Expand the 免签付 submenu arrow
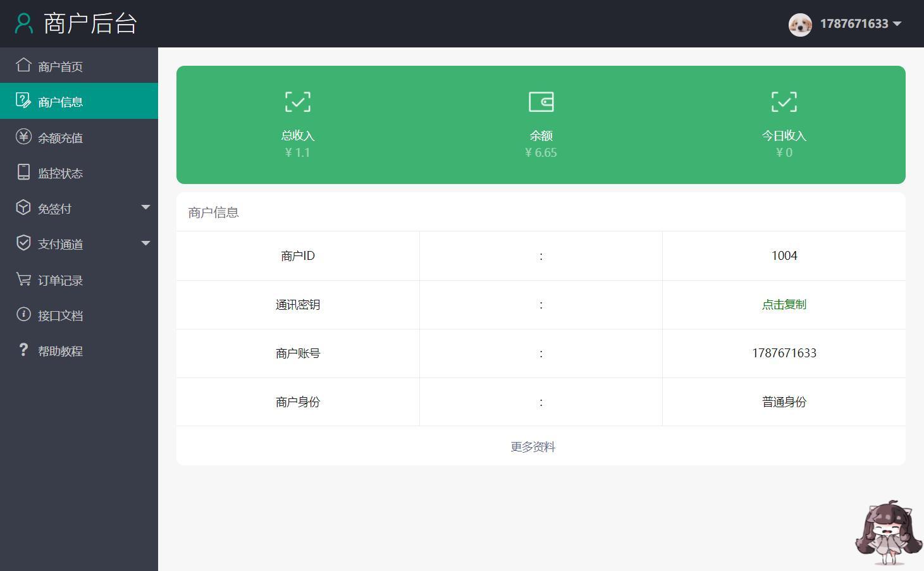Viewport: 924px width, 571px height. point(145,207)
